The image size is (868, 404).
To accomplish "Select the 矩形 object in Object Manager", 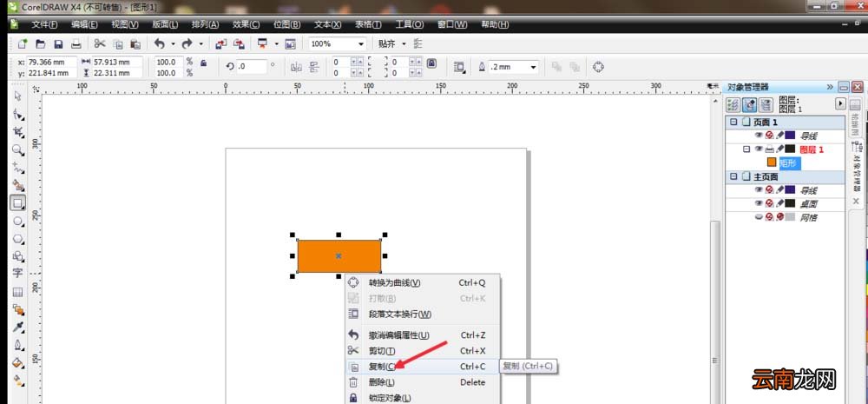I will pyautogui.click(x=789, y=163).
